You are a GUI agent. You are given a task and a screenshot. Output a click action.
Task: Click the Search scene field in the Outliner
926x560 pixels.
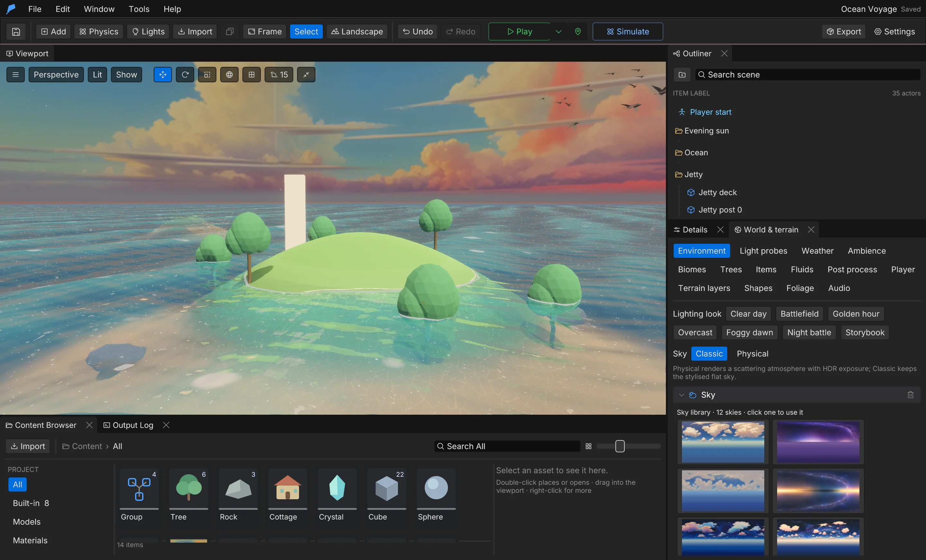[x=807, y=74]
